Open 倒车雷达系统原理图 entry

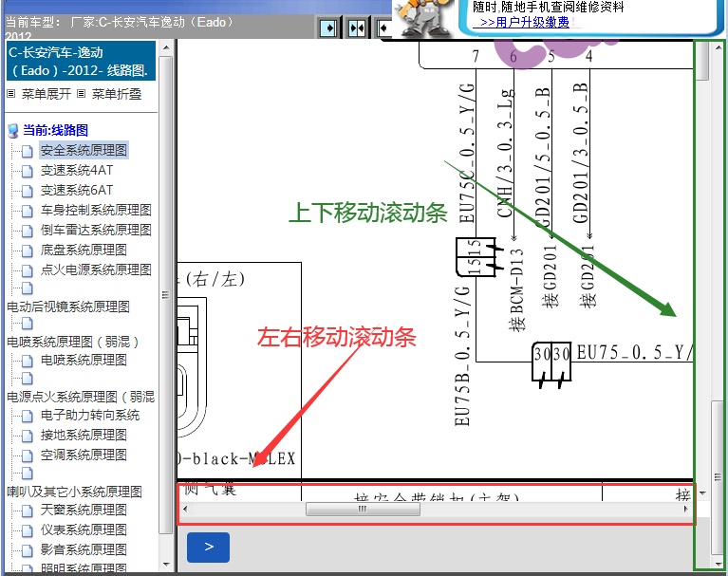point(96,231)
